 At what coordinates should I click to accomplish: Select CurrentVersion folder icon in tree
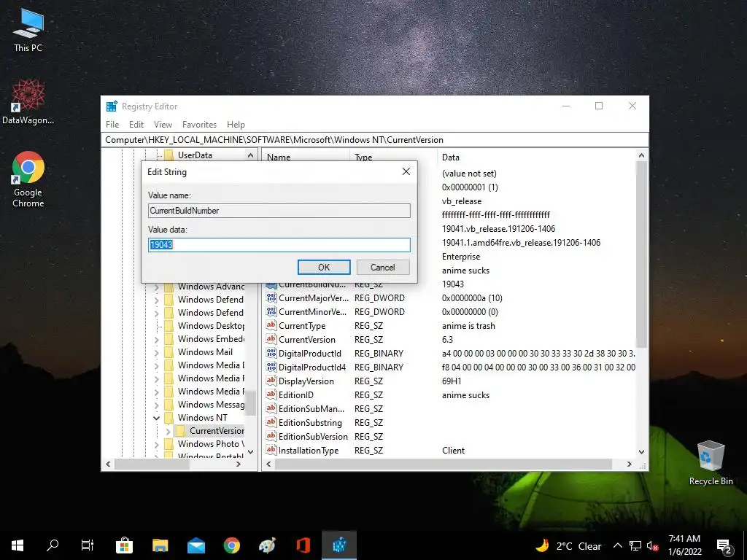(x=180, y=431)
